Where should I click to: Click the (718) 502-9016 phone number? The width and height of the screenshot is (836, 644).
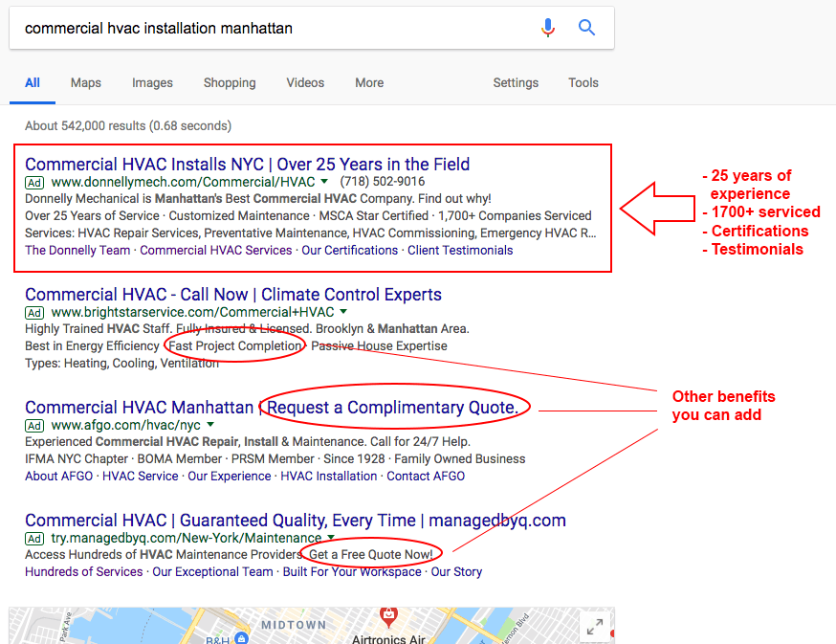pyautogui.click(x=383, y=182)
